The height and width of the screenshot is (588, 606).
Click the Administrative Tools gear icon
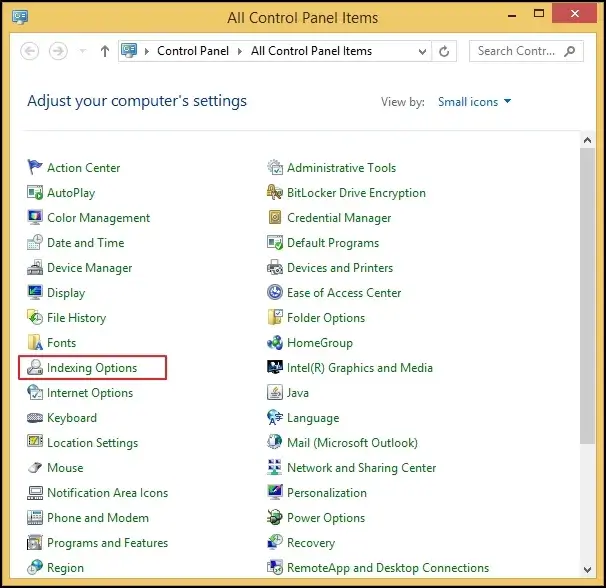tap(275, 167)
